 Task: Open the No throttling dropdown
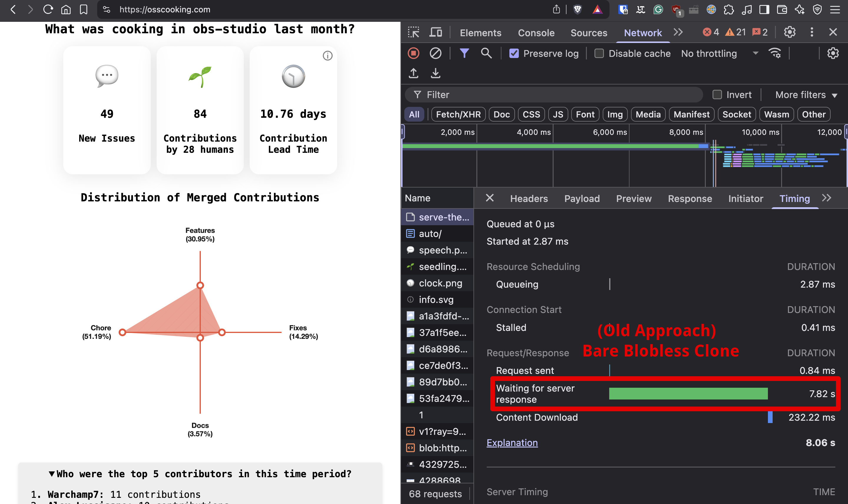coord(719,53)
